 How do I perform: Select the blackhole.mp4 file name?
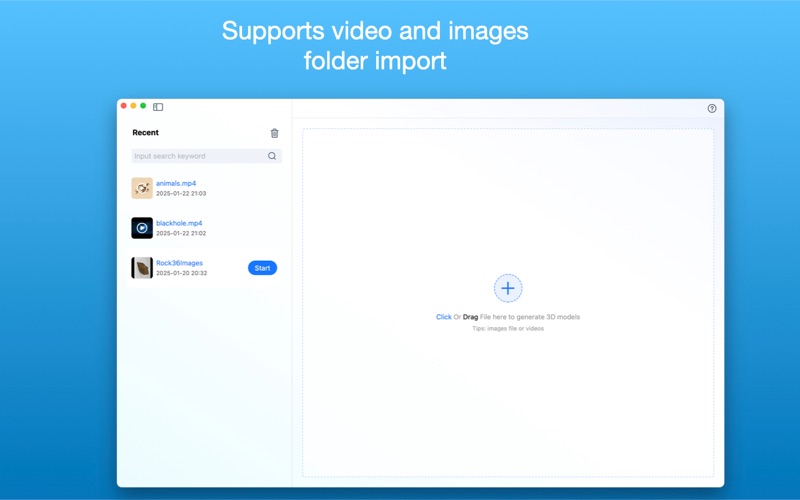point(179,223)
